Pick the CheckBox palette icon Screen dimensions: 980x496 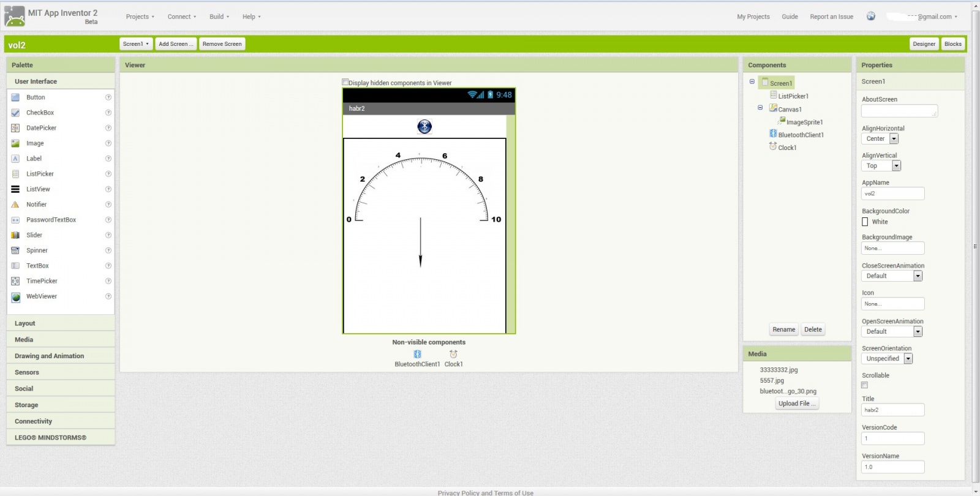click(x=15, y=113)
